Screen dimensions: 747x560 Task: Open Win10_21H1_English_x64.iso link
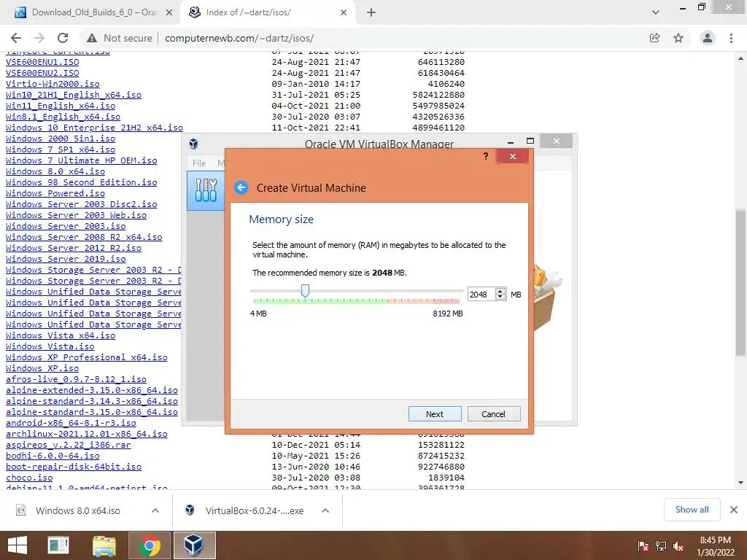(x=74, y=95)
